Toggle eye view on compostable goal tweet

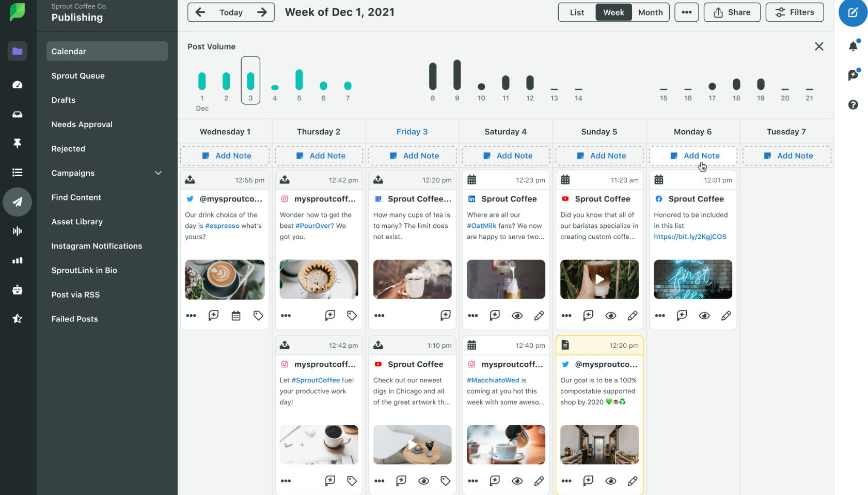[610, 481]
